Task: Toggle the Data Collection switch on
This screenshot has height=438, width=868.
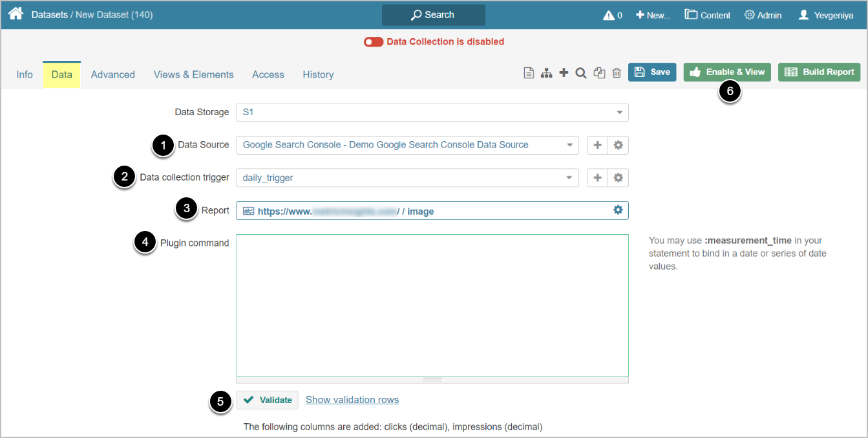Action: pos(373,42)
